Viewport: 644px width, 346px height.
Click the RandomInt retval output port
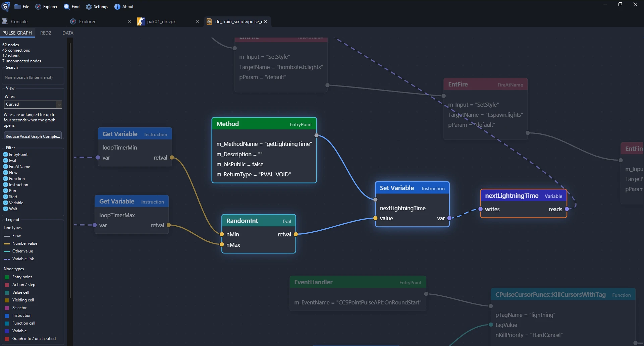point(296,234)
